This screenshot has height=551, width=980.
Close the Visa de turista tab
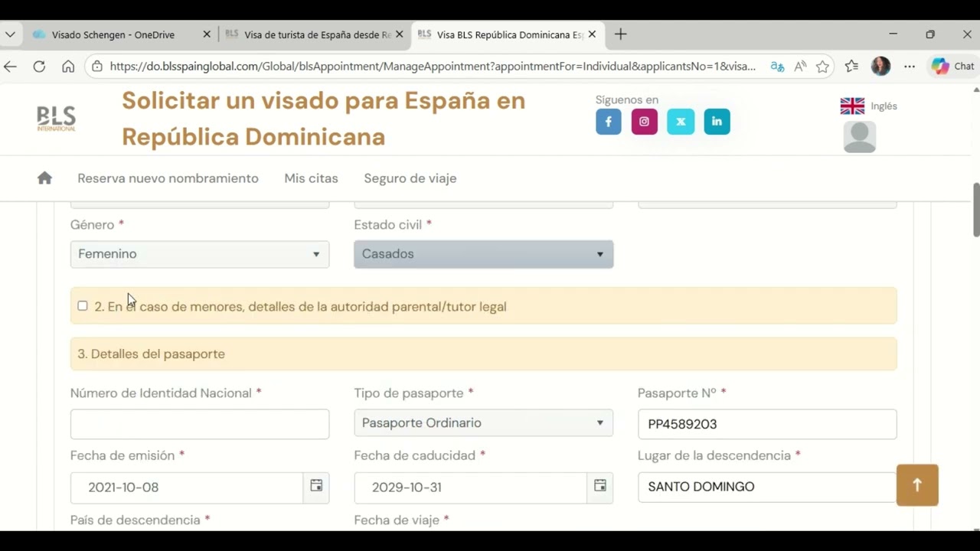(399, 34)
